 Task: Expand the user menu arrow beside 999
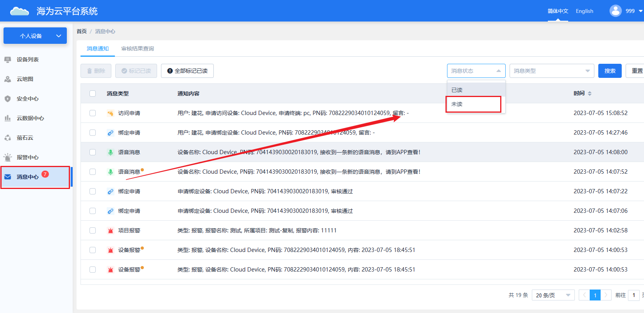[x=640, y=11]
